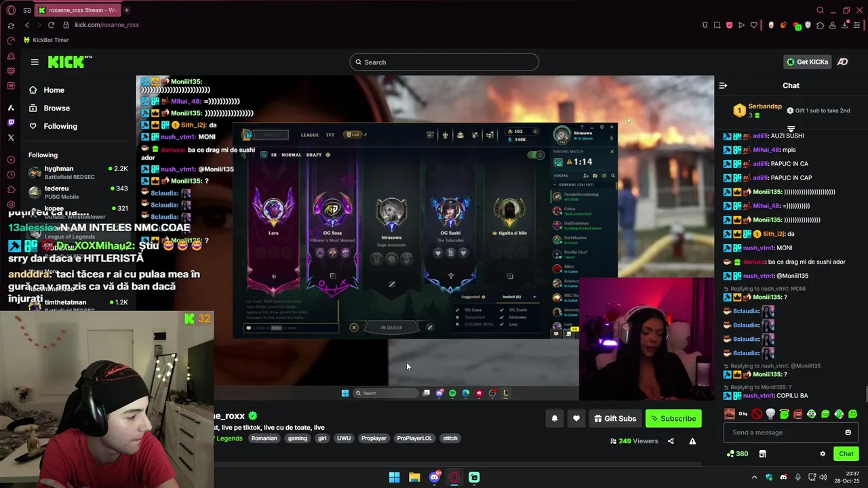Open File Explorer from taskbar
The height and width of the screenshot is (488, 868).
[414, 477]
